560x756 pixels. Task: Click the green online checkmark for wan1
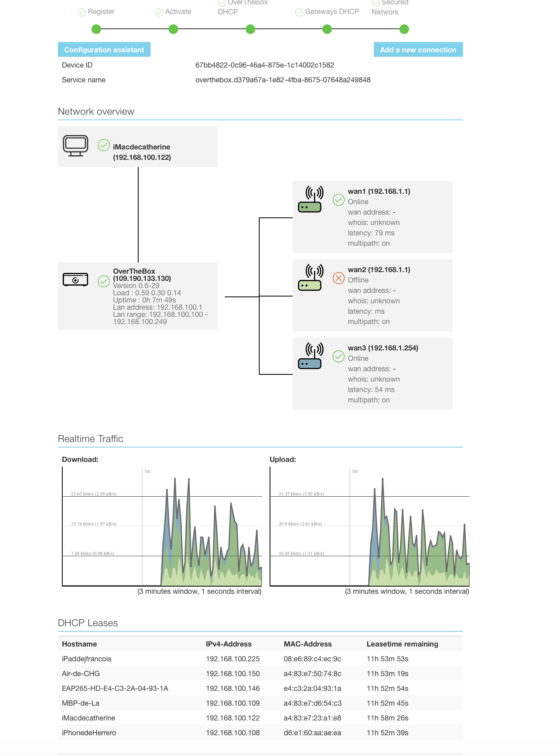(x=339, y=199)
